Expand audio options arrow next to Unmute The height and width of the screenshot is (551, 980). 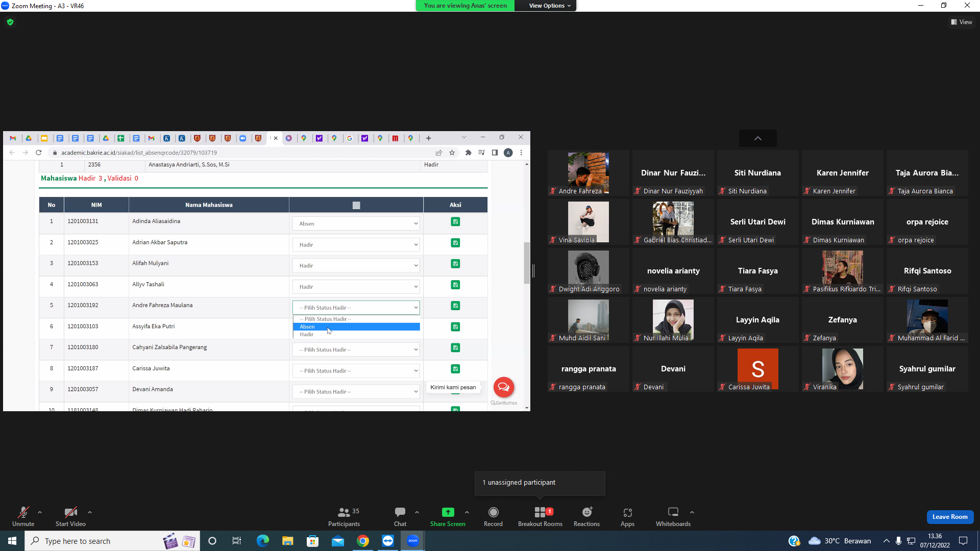[40, 512]
